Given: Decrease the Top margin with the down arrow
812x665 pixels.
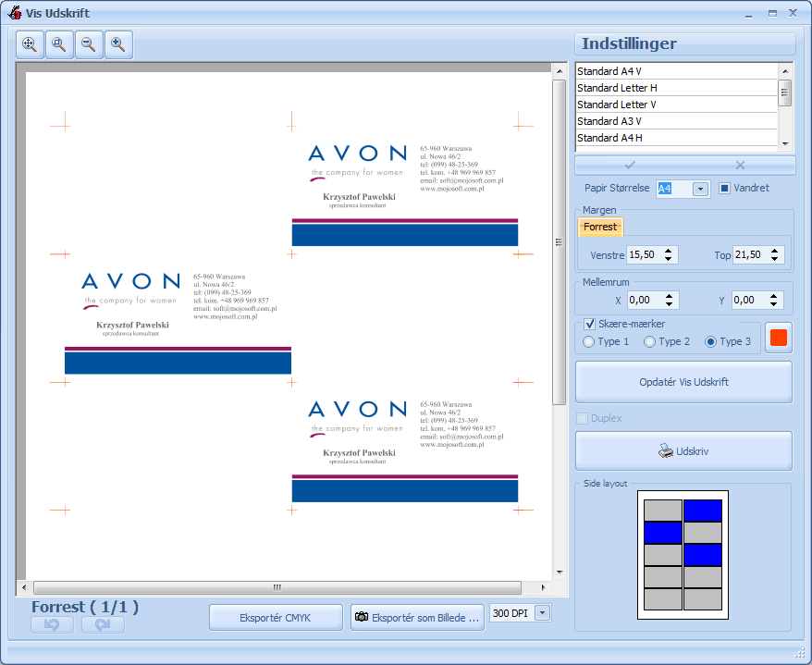Looking at the screenshot, I should pyautogui.click(x=774, y=258).
